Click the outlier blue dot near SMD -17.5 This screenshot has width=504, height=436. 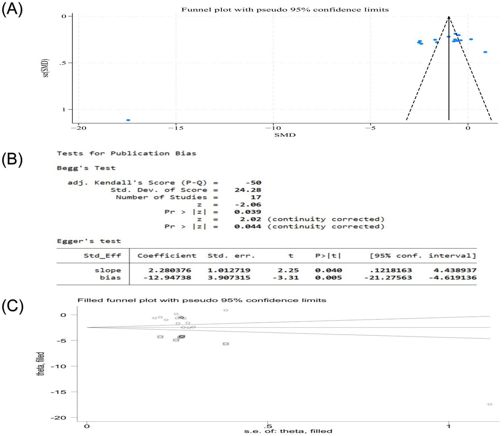(x=128, y=120)
